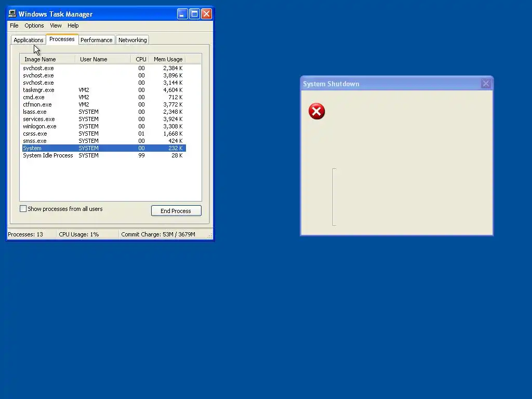Sort by Image Name column header
The width and height of the screenshot is (532, 399).
point(48,59)
